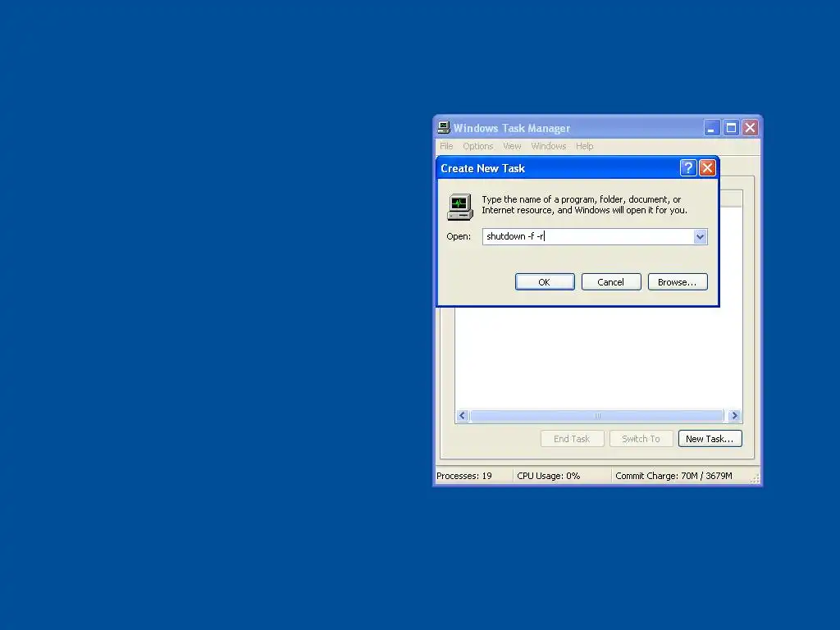Cancel the Create New Task dialog
The image size is (840, 630).
tap(610, 282)
